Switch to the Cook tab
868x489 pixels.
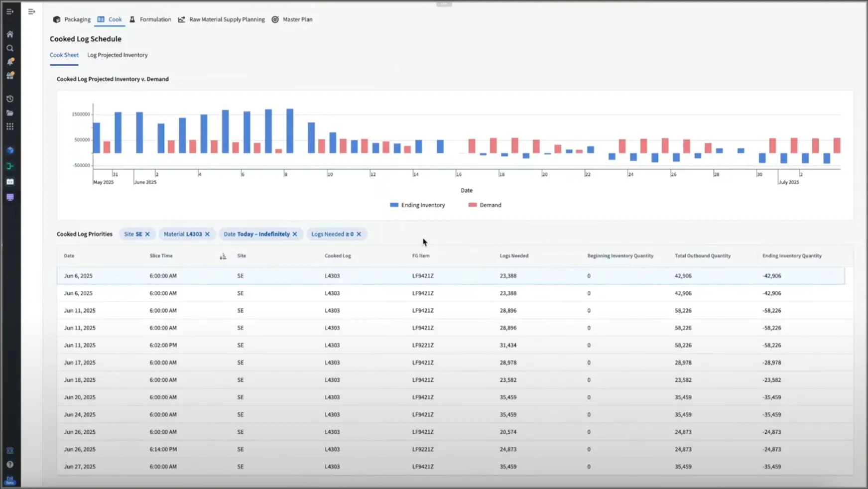110,19
